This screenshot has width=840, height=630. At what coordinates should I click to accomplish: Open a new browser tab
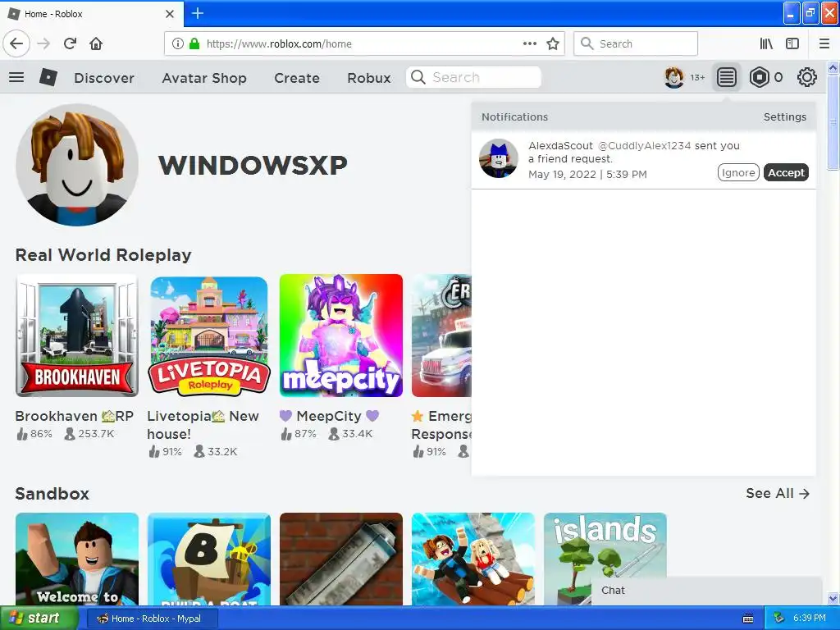[197, 13]
